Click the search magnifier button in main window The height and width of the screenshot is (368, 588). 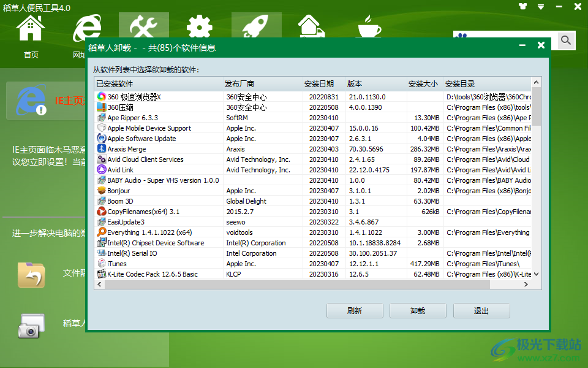566,40
